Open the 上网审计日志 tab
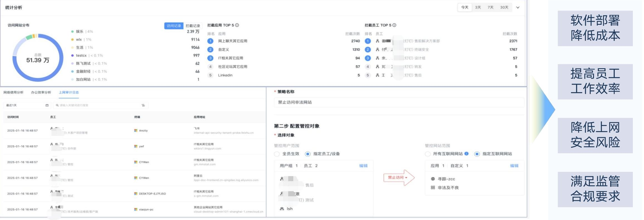 coord(69,92)
